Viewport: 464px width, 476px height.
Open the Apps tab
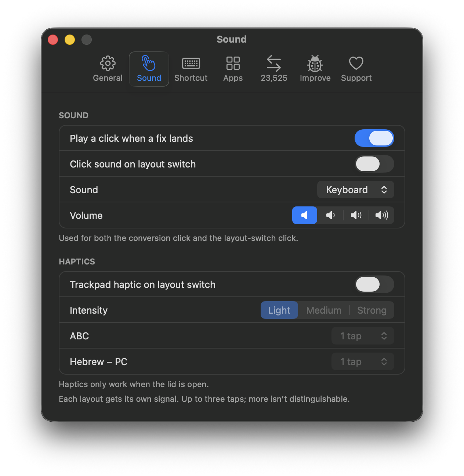pos(233,69)
